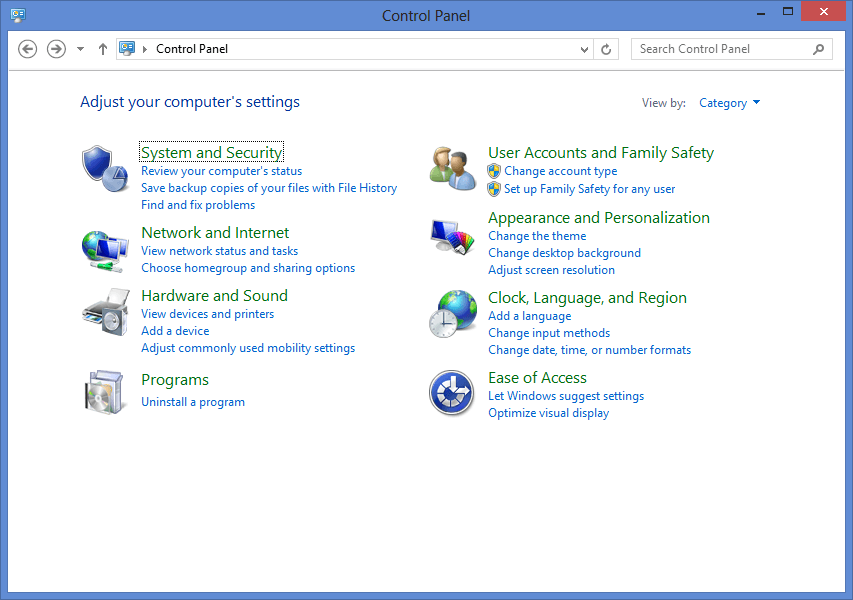Viewport: 853px width, 600px height.
Task: Open the Network and Internet category
Action: (215, 233)
